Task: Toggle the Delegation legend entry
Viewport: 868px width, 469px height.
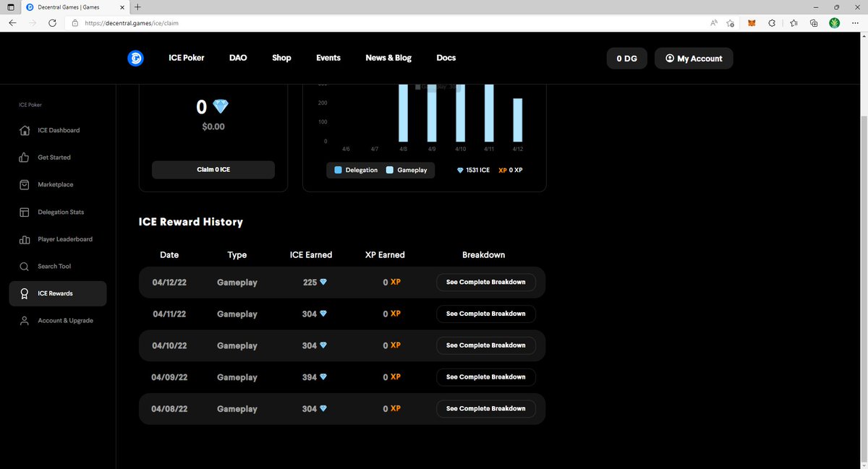Action: [356, 170]
